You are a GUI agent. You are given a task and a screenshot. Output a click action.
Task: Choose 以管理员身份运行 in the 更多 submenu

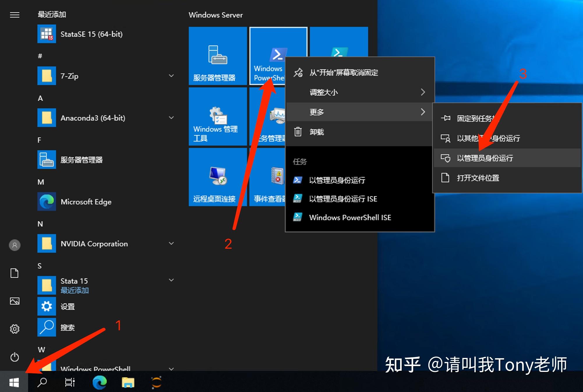pos(507,158)
